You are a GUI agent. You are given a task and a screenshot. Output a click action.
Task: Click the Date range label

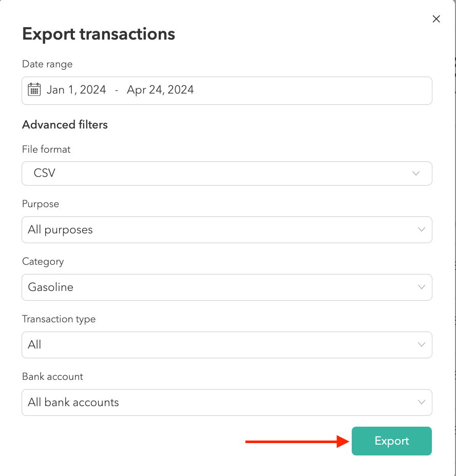click(x=47, y=64)
